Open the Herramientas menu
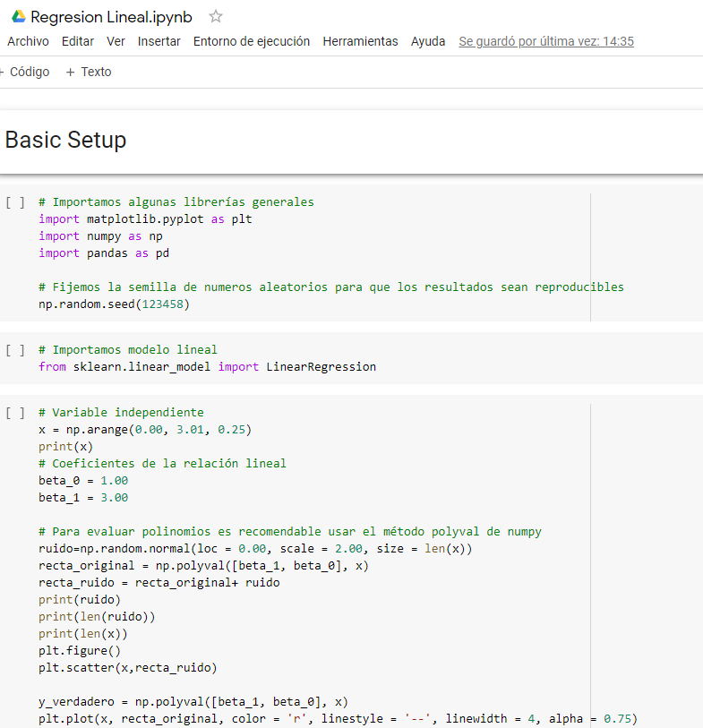The width and height of the screenshot is (703, 728). pos(360,41)
